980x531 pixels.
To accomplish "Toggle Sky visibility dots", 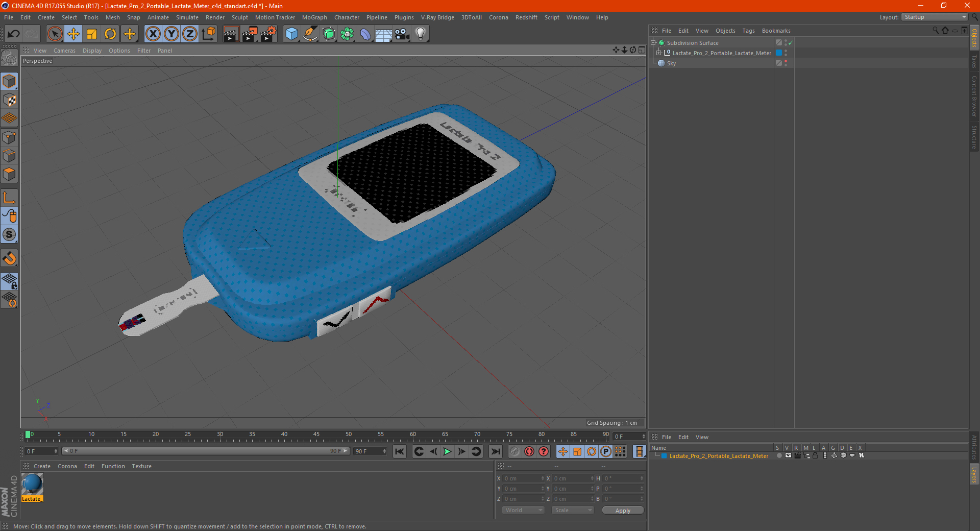I will [x=786, y=63].
